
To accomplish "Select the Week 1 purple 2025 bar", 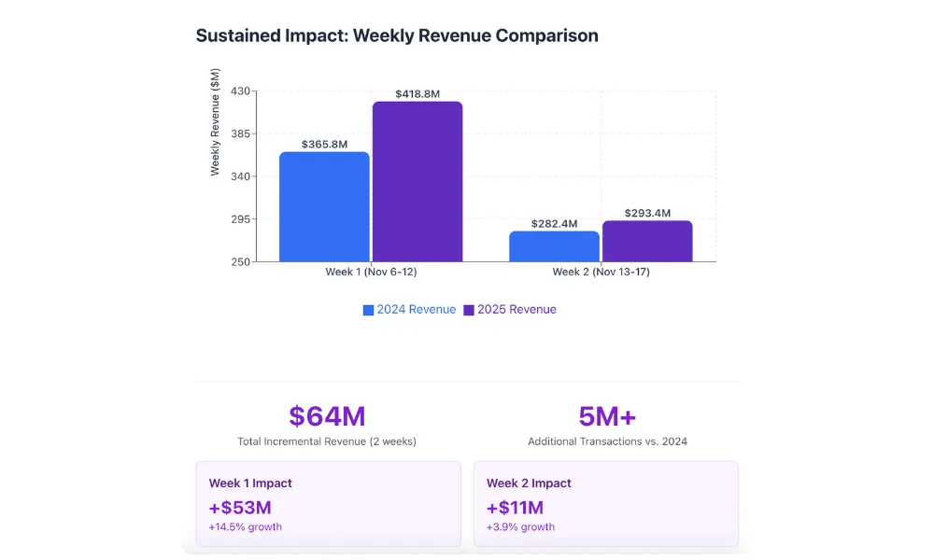I will click(x=417, y=182).
